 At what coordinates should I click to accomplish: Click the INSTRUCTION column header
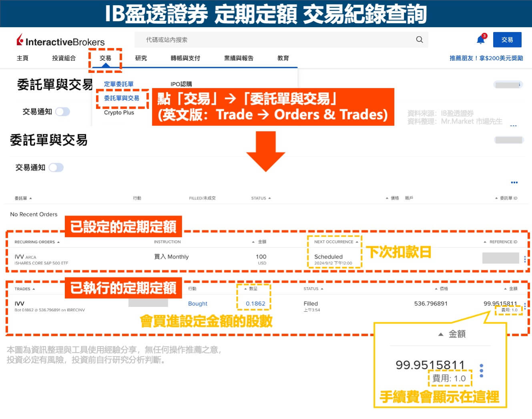(x=167, y=242)
